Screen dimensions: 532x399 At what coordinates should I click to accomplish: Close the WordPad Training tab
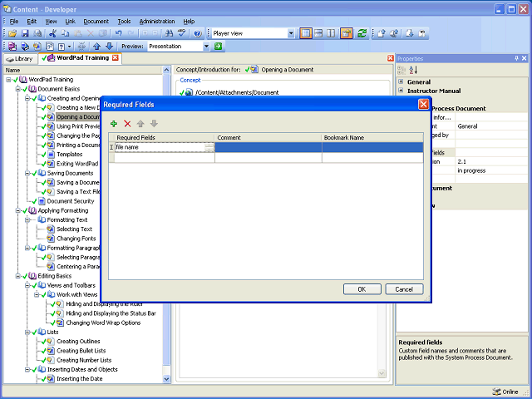point(116,58)
